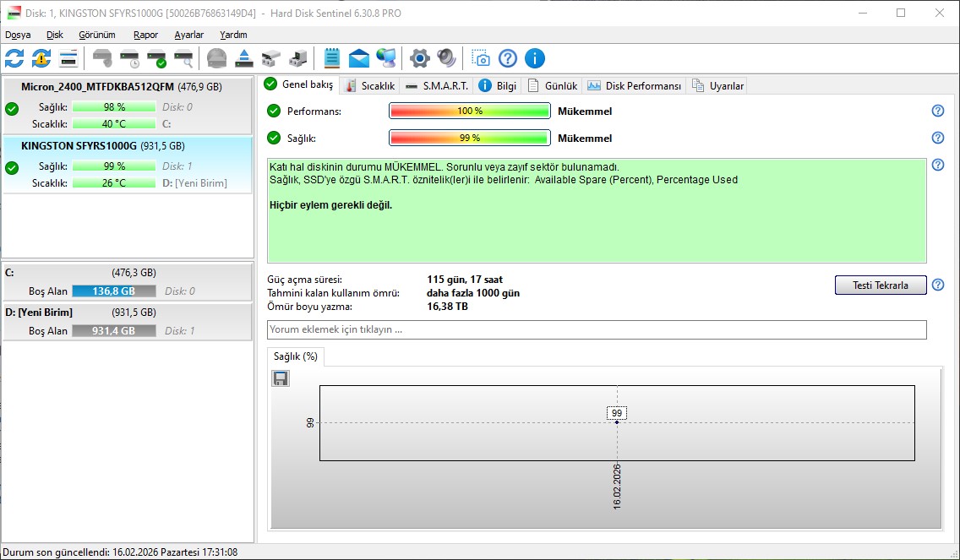Click the Performans 100 % progress bar
The width and height of the screenshot is (960, 560).
coord(470,111)
